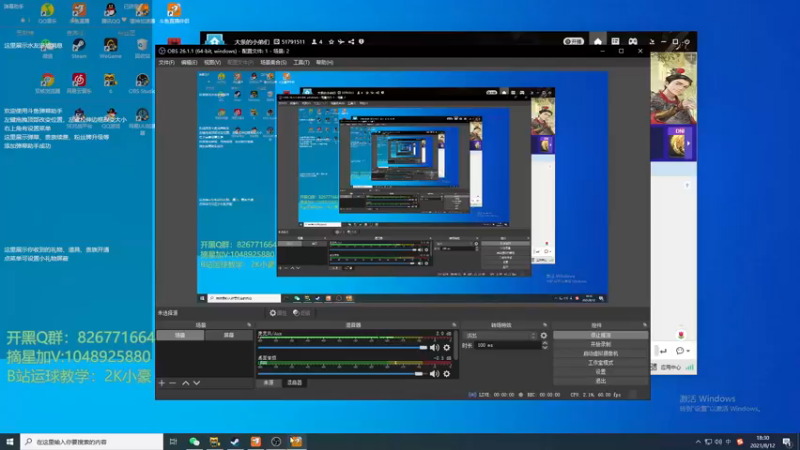Click the star favorite icon in the streaming app
The width and height of the screenshot is (800, 450).
pyautogui.click(x=331, y=42)
